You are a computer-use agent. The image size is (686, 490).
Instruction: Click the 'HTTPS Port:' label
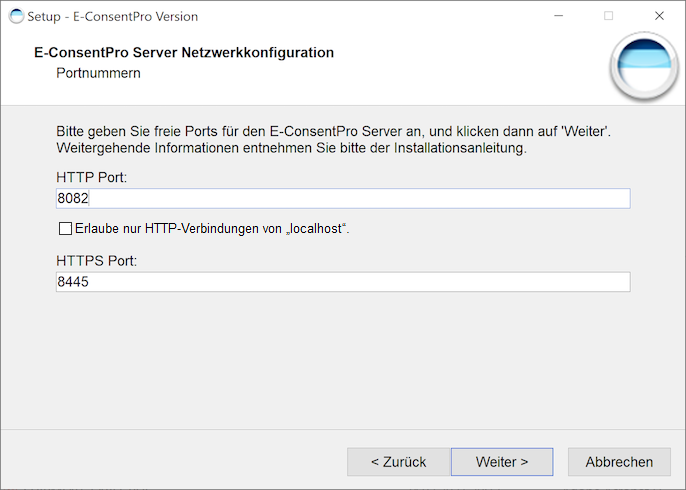97,261
